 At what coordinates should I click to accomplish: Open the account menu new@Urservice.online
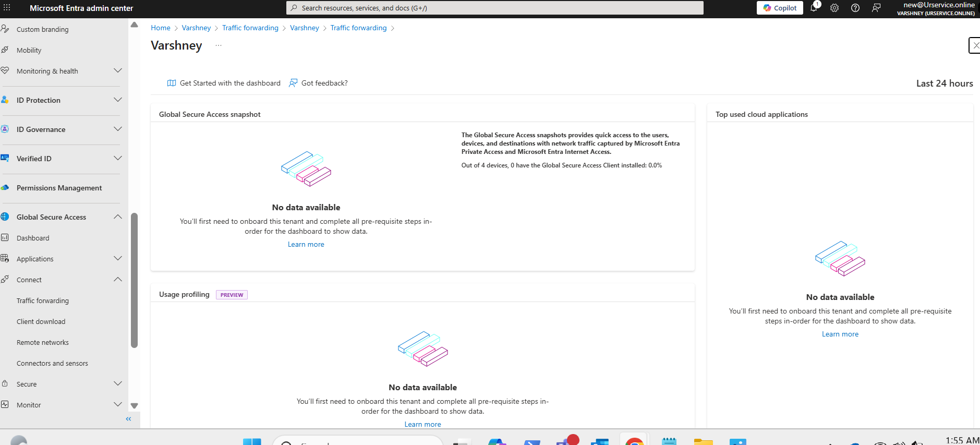(x=936, y=8)
